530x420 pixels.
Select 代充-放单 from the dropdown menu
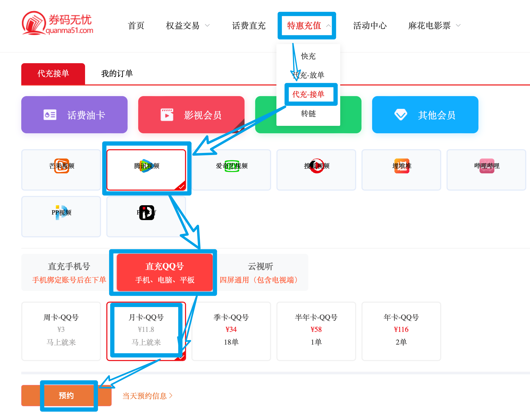tap(308, 75)
